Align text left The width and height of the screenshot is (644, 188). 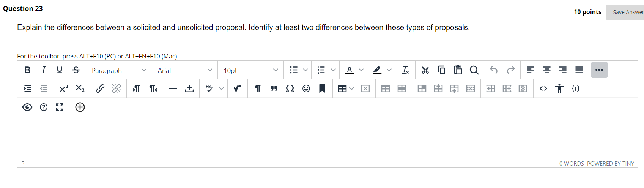coord(531,70)
